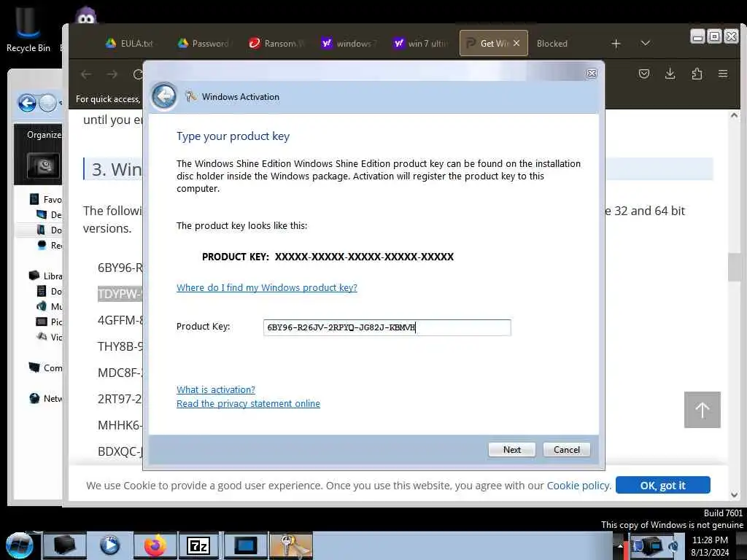Viewport: 747px width, 560px height.
Task: Show hidden system tray icons arrow
Action: tap(620, 545)
